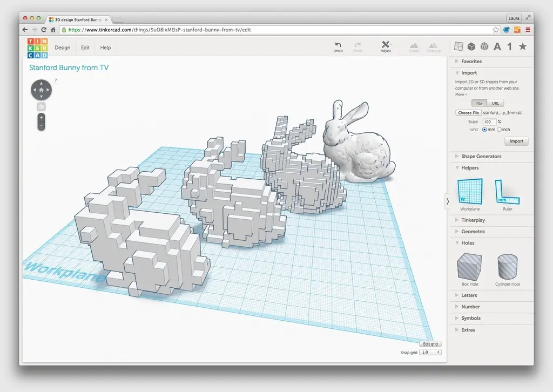
Task: Open the Adjust tool
Action: tap(386, 45)
